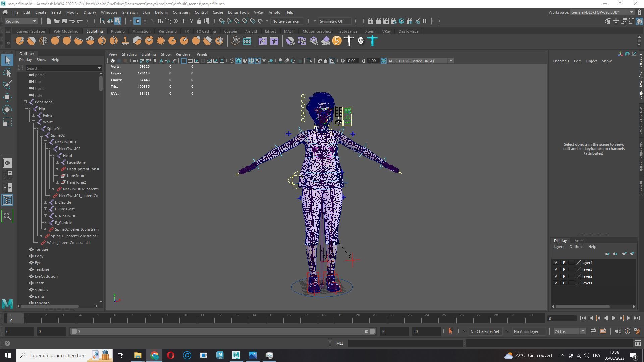Activate the Paint Selection tool

(7, 85)
